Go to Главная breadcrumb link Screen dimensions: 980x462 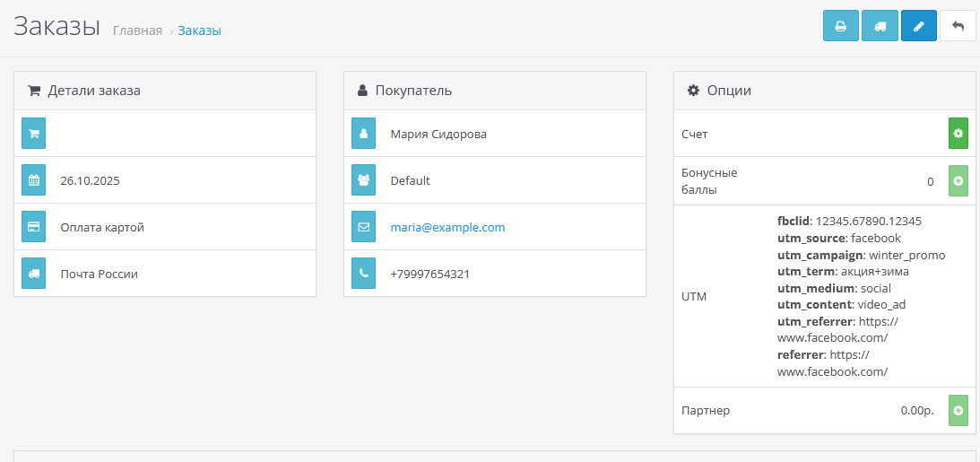(x=137, y=31)
